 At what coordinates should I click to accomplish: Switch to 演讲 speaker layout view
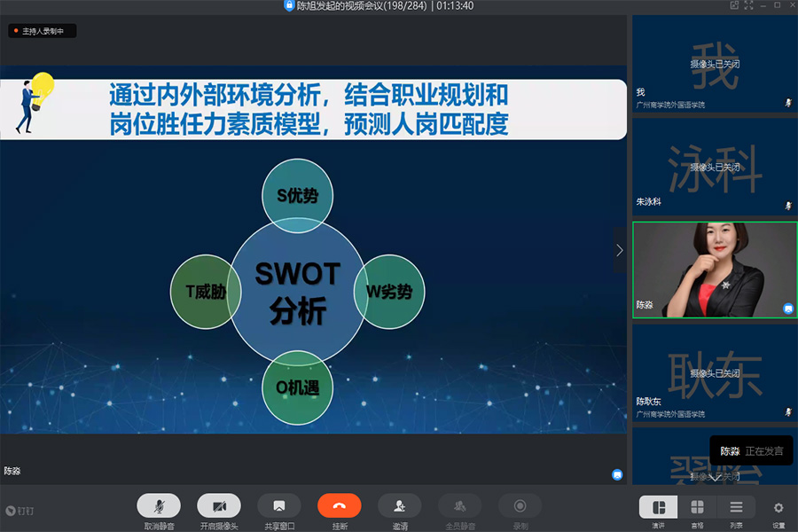coord(658,507)
